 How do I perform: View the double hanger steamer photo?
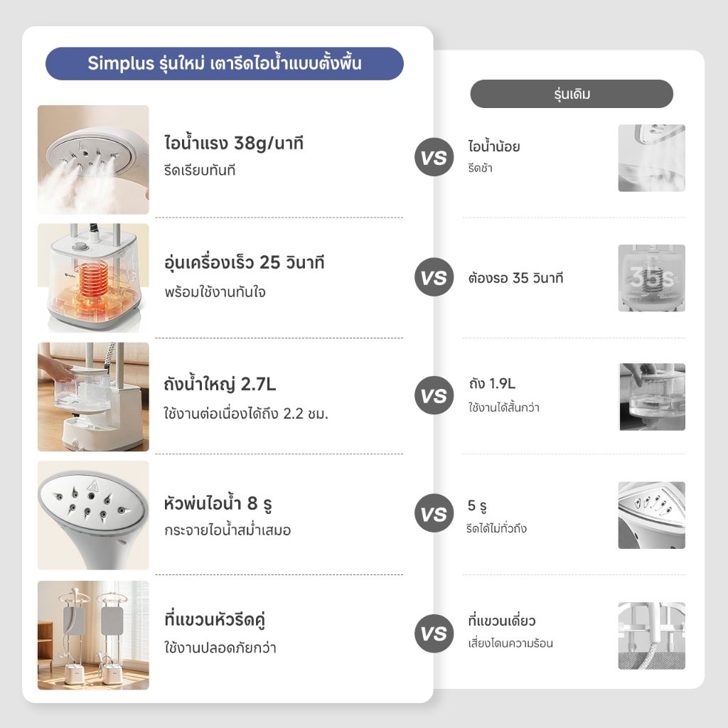(x=93, y=635)
